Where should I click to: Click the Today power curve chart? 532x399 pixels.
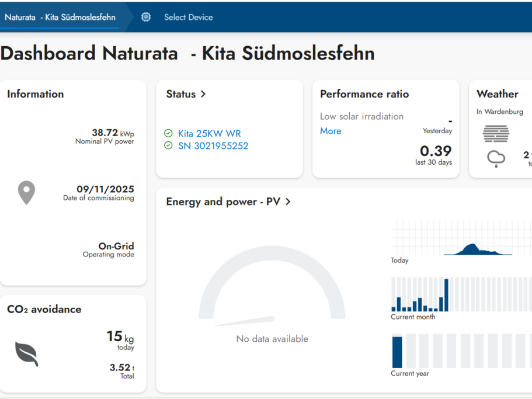coord(461,238)
